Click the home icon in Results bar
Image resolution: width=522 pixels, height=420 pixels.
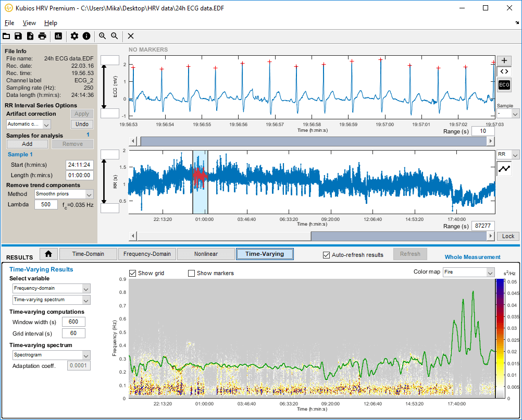click(x=48, y=254)
